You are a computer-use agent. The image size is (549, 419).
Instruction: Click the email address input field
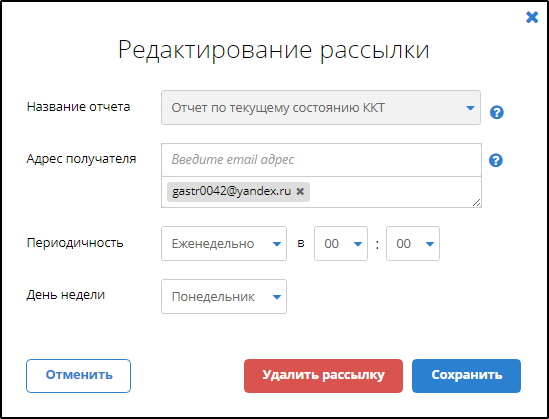pyautogui.click(x=321, y=160)
